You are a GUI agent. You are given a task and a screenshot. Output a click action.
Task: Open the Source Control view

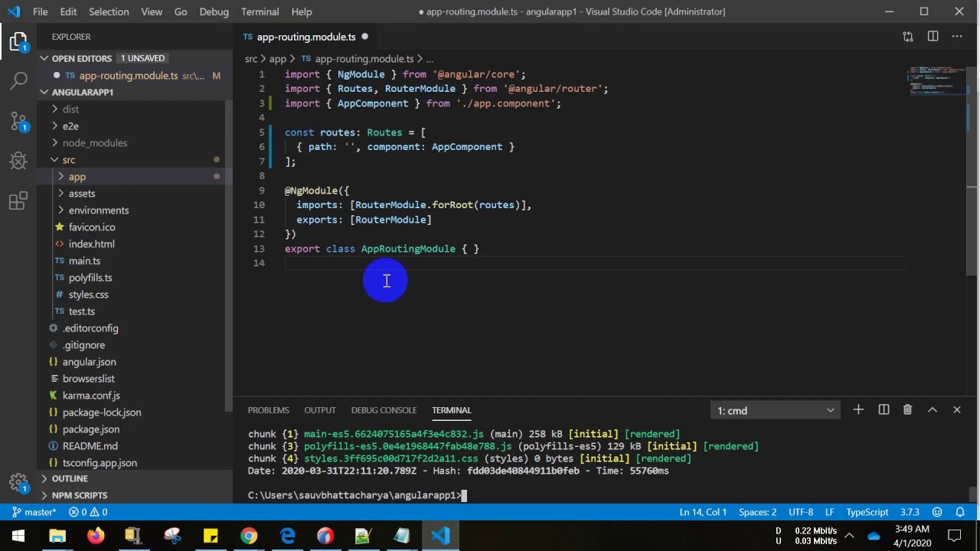tap(18, 120)
